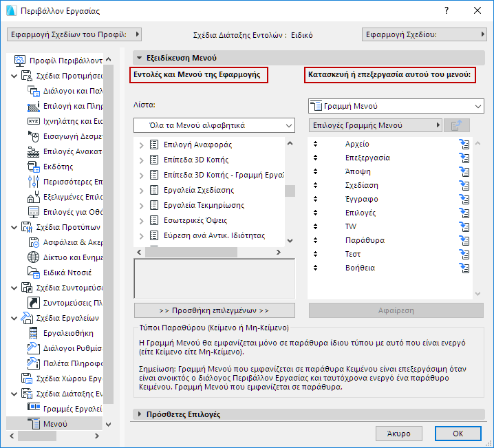Select the Μενού tree icon

pyautogui.click(x=34, y=424)
